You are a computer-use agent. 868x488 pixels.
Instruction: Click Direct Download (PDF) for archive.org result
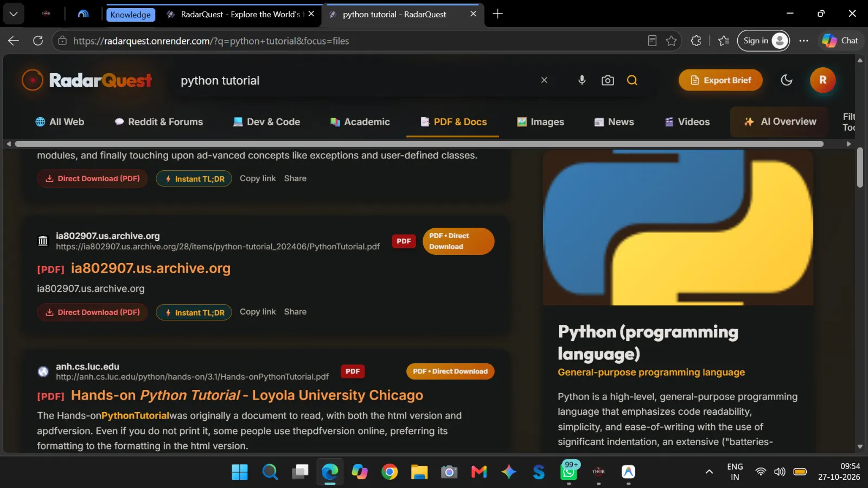92,312
